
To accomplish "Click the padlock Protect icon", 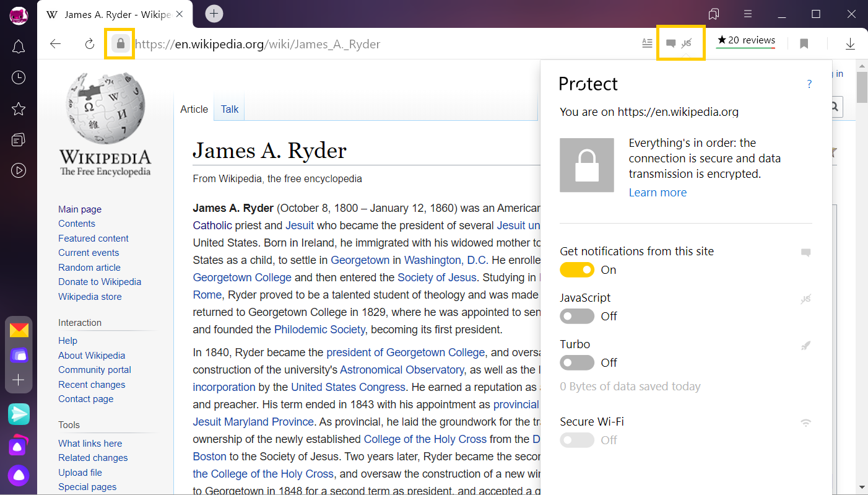I will 120,44.
